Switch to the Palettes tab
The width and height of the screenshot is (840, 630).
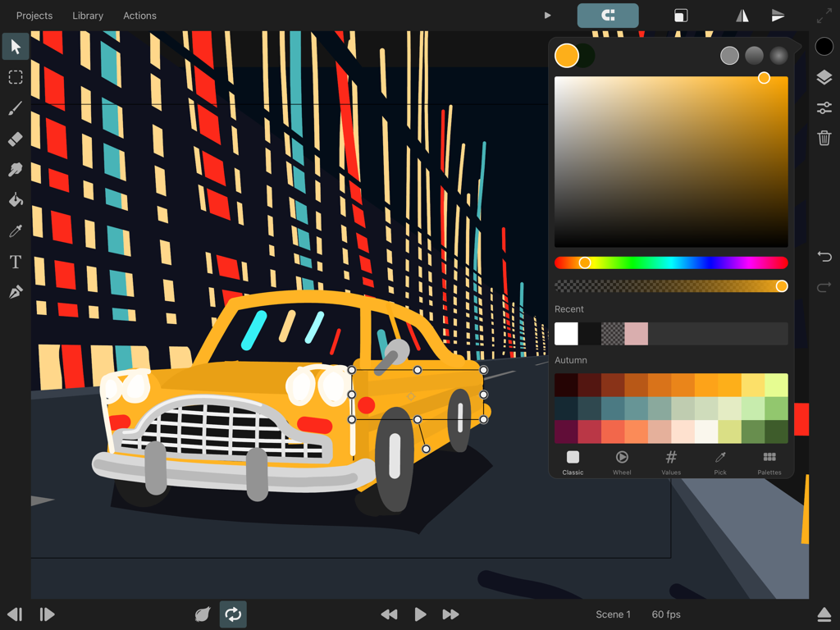[769, 462]
